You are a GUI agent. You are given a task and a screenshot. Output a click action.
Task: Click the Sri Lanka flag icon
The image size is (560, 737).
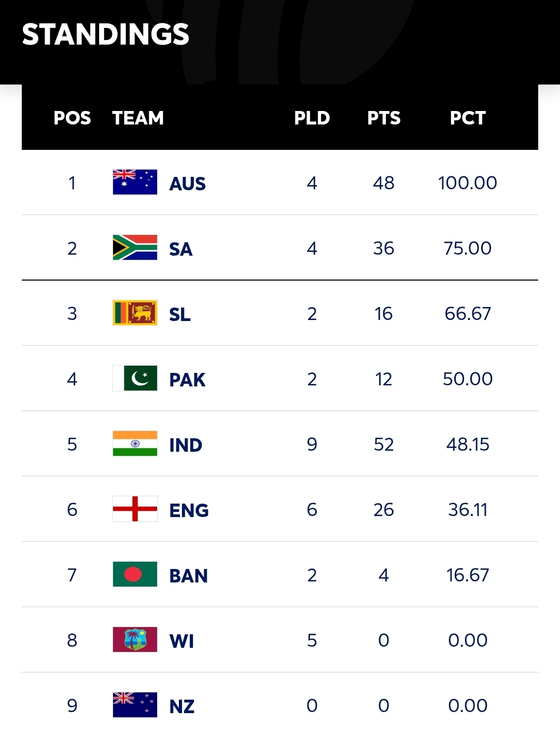tap(135, 313)
